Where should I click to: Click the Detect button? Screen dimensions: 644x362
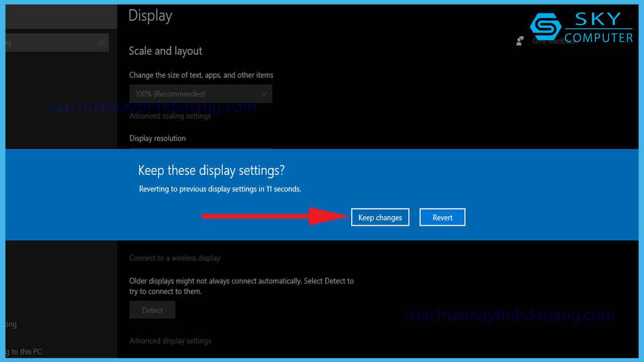[x=152, y=310]
